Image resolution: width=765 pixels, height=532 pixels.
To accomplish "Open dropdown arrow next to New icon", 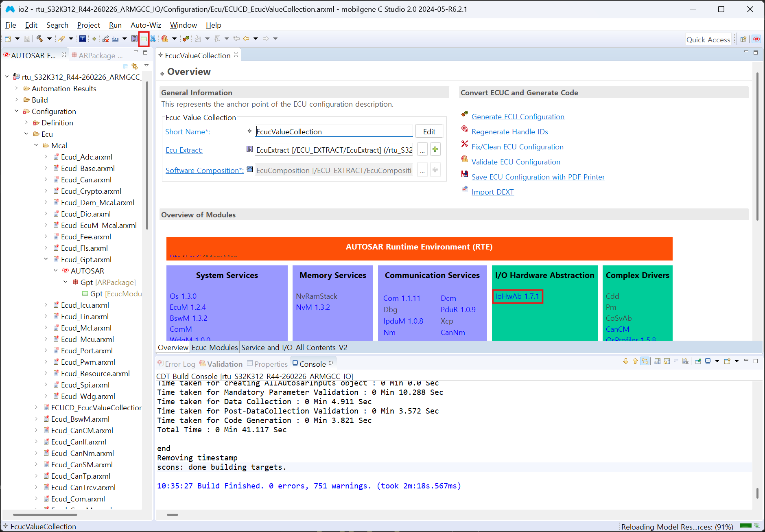I will [17, 39].
